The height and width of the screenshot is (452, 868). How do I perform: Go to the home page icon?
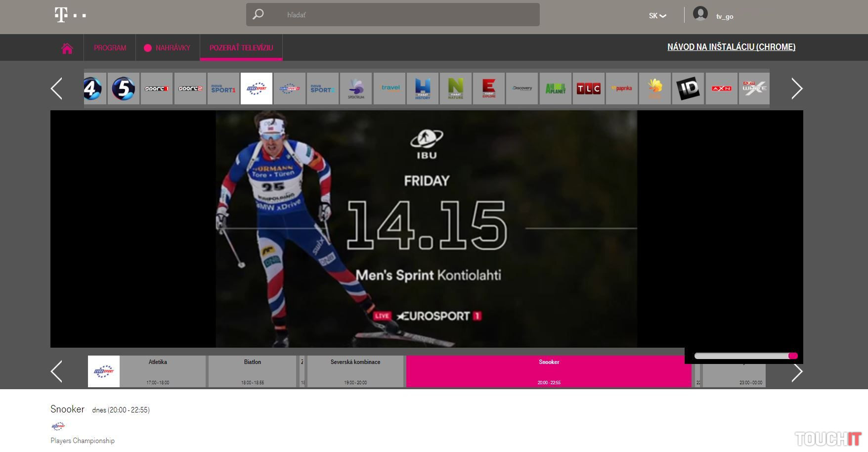coord(67,48)
